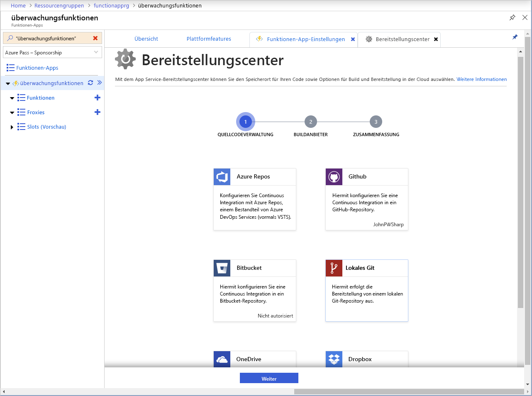Clear search with the red X icon

(95, 38)
